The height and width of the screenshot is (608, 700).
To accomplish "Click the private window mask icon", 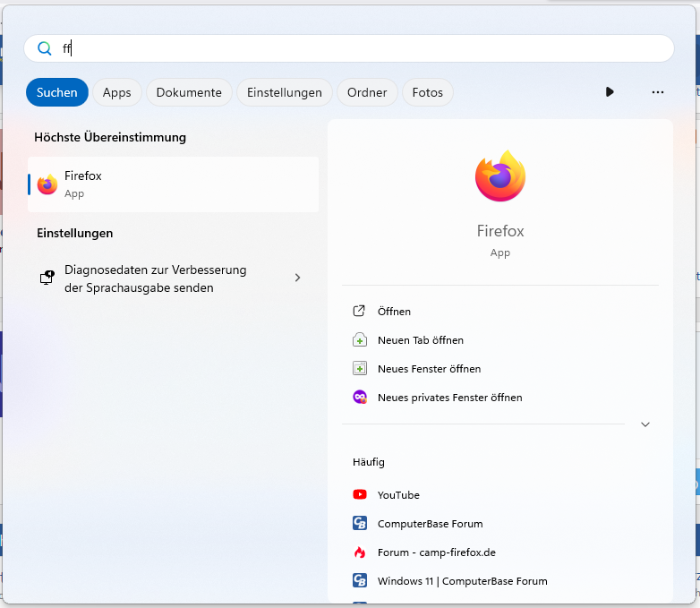I will 360,398.
